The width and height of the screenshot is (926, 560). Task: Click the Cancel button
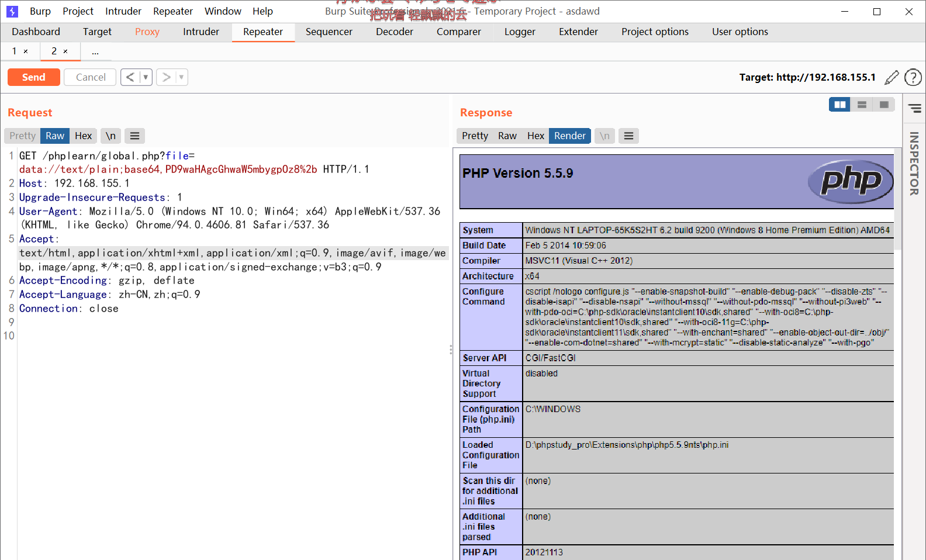pyautogui.click(x=91, y=77)
